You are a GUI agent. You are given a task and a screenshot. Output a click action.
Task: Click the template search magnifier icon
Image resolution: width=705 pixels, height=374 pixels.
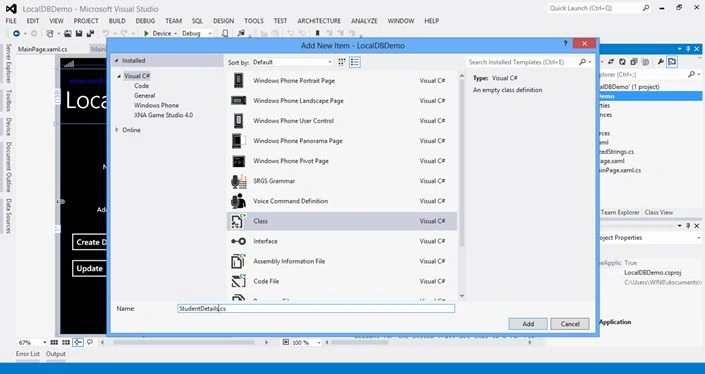click(582, 62)
